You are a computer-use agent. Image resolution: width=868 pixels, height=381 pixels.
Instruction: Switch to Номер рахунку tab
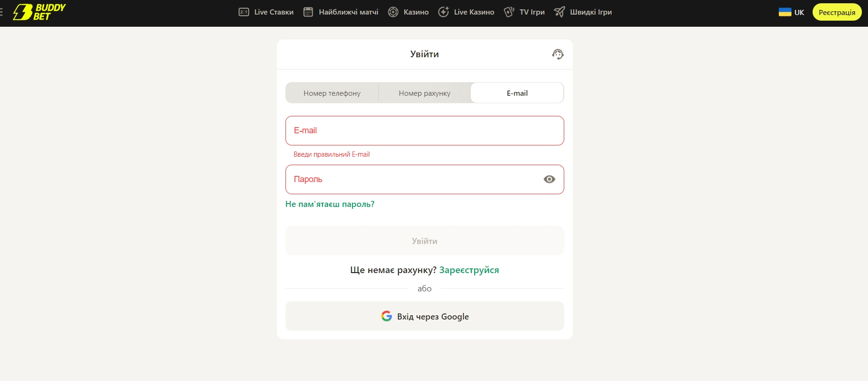424,93
